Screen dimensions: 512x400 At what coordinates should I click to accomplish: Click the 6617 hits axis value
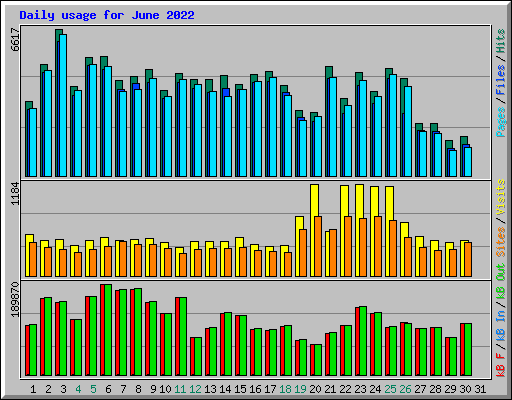point(15,39)
